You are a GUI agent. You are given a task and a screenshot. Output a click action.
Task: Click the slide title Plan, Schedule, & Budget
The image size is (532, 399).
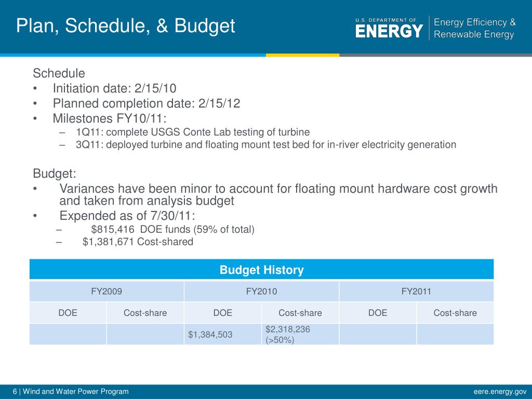click(126, 26)
